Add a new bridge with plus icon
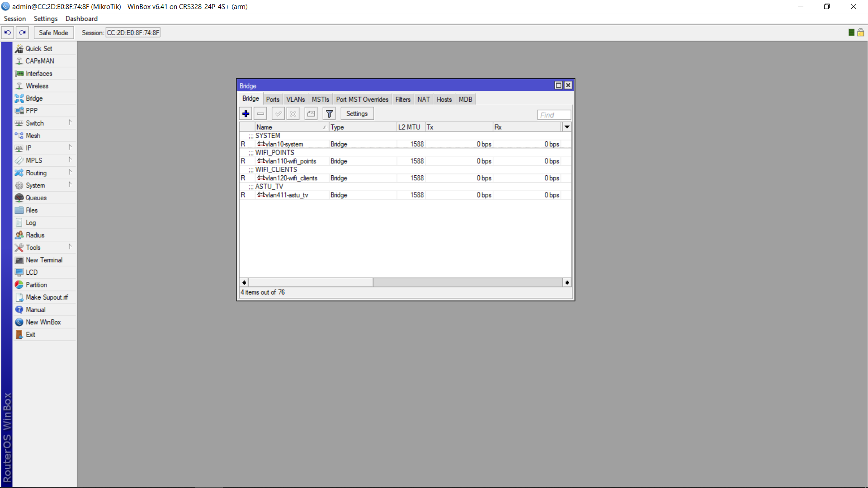The height and width of the screenshot is (488, 868). (245, 114)
